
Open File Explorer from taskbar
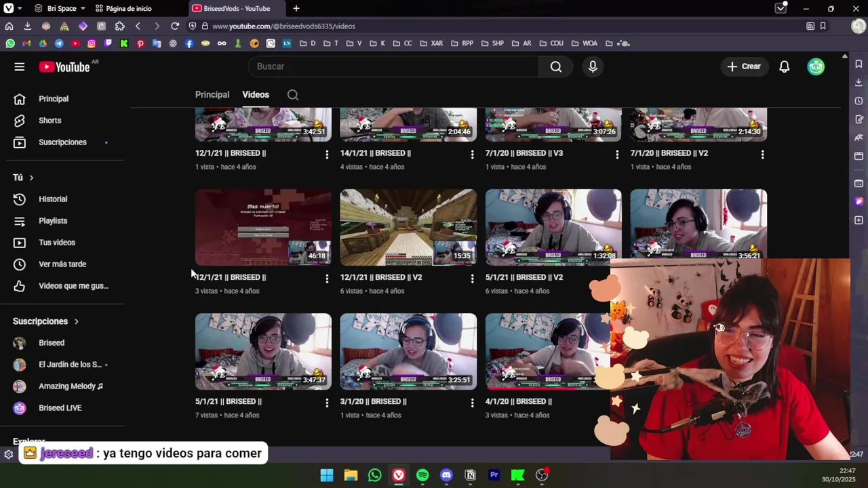351,475
